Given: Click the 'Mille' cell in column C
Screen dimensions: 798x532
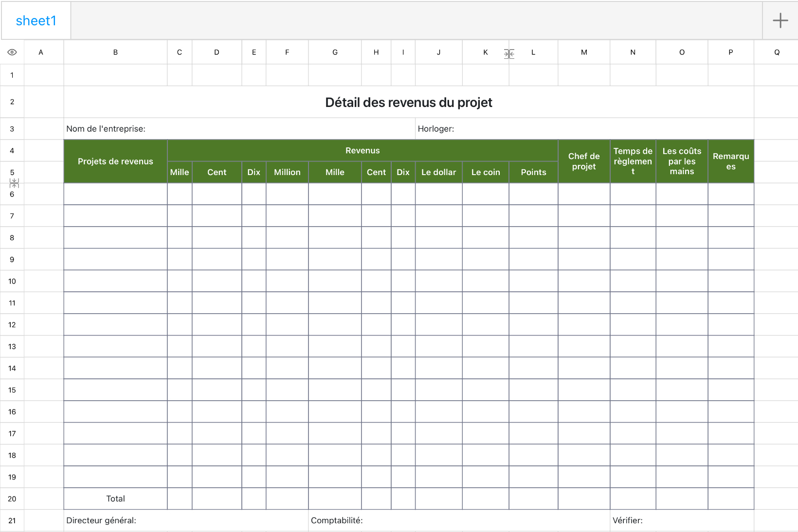Looking at the screenshot, I should coord(180,172).
